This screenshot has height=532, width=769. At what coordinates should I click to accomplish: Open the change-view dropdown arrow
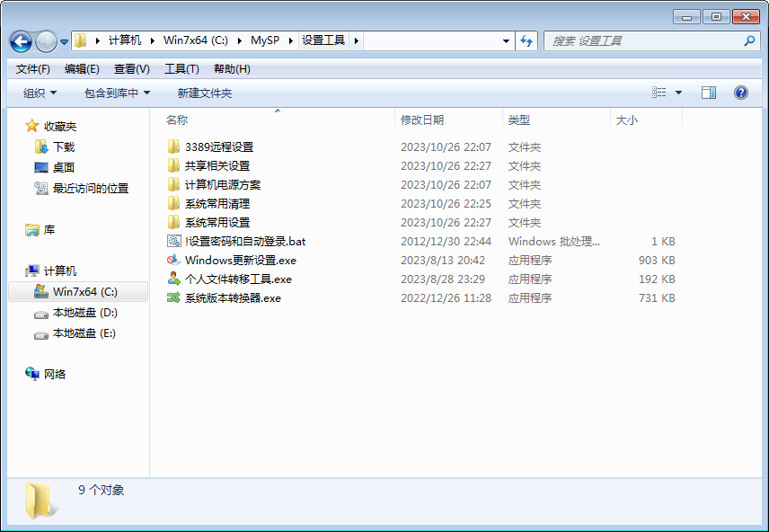678,92
